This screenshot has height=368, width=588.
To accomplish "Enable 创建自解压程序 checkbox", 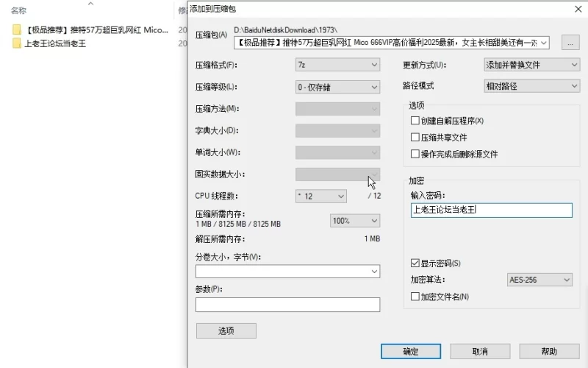I will coord(415,121).
